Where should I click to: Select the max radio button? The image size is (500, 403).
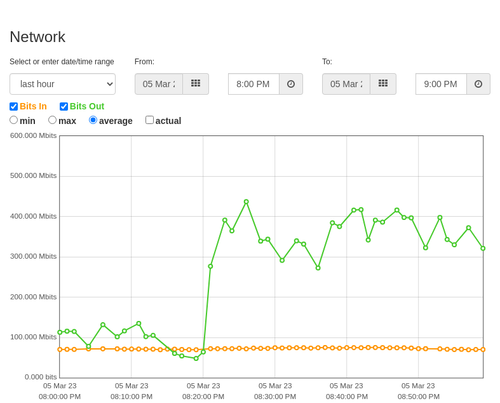(52, 120)
